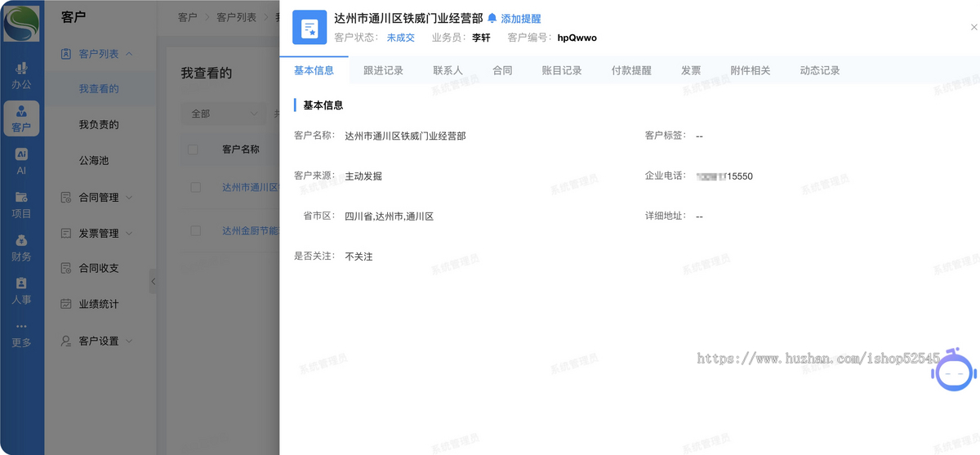Click the 客户设置 menu icon

[x=67, y=341]
